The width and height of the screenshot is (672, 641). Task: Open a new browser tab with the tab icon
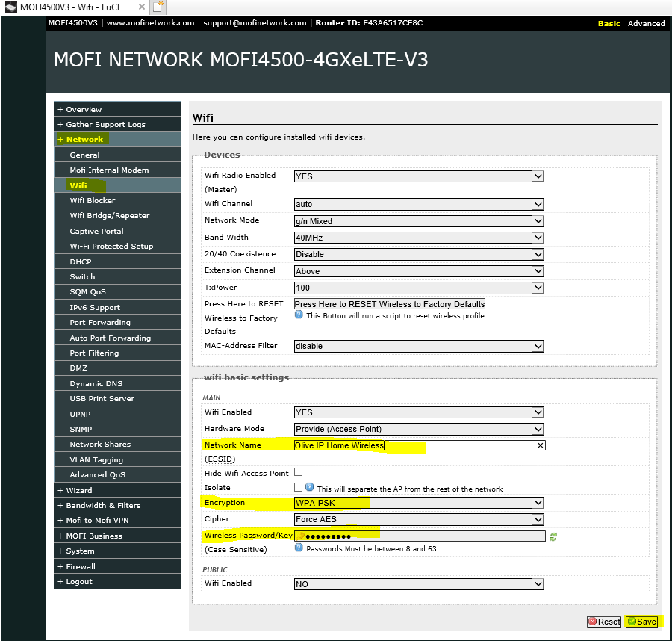[158, 7]
